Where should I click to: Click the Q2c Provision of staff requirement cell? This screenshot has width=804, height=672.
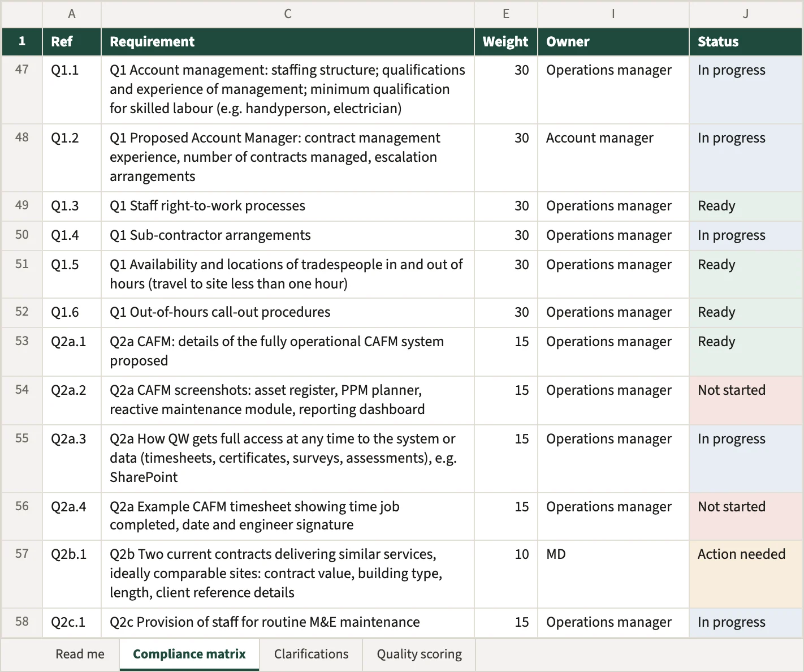click(x=288, y=623)
